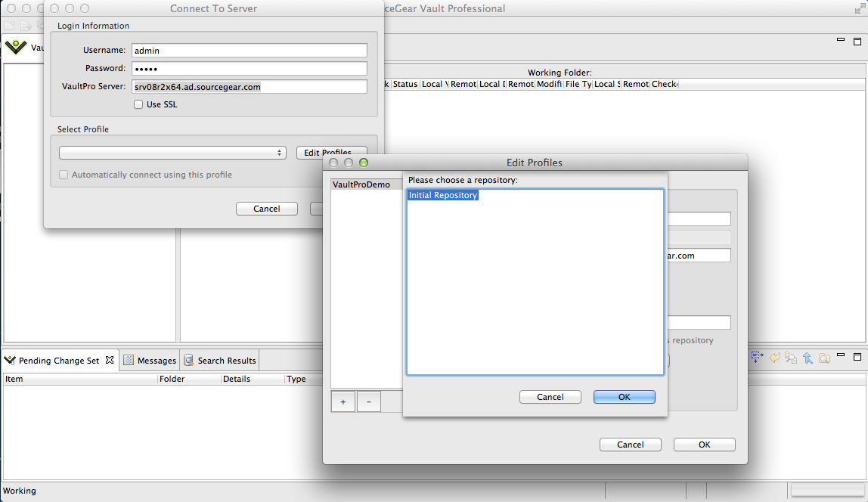Screen dimensions: 868x502
Task: Toggle the Use SSL checkbox
Action: tap(138, 104)
